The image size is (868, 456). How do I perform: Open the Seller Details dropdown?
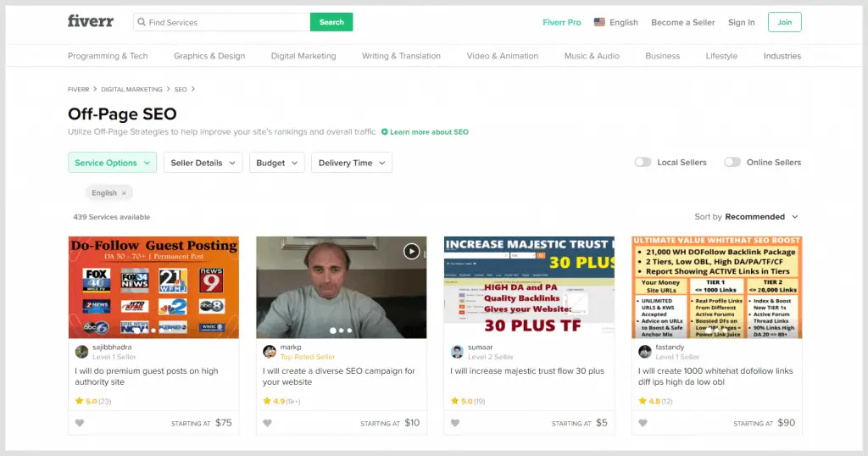(x=203, y=163)
